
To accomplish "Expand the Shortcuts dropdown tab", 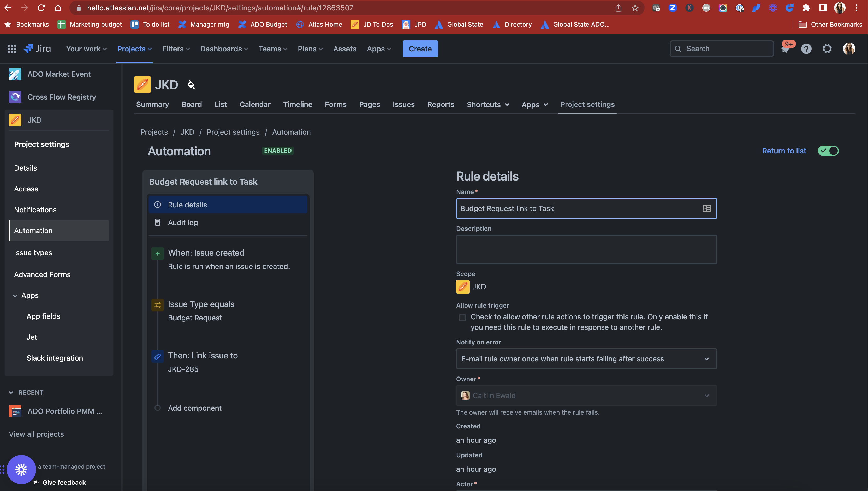I will [x=488, y=105].
